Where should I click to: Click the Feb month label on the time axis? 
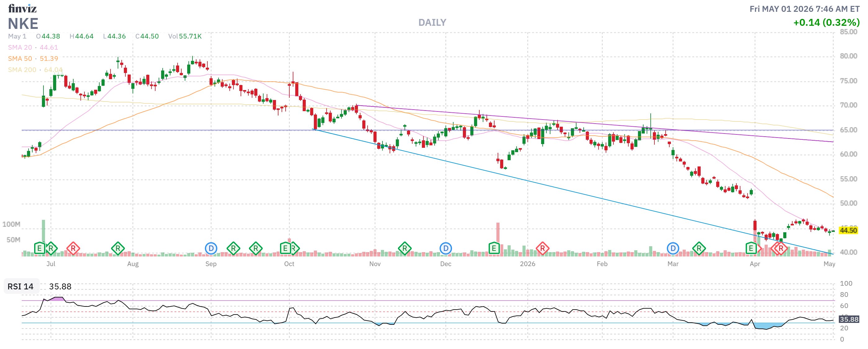point(602,264)
